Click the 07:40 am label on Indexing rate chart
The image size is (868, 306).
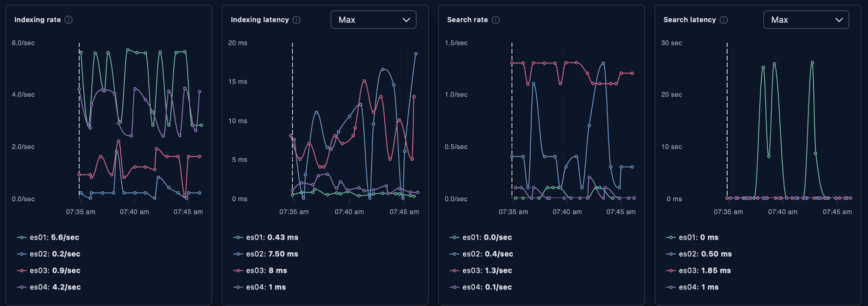[x=134, y=212]
